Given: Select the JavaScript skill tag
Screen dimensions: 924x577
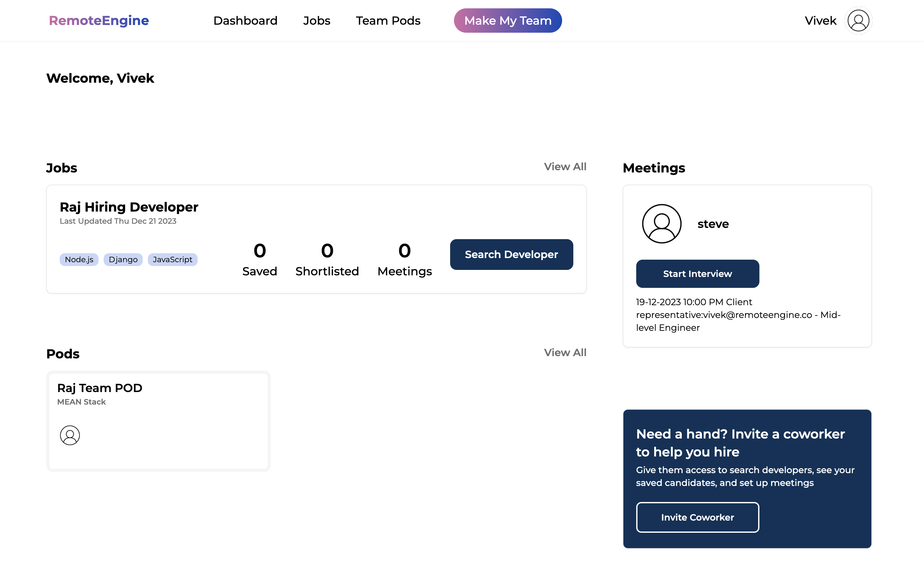Looking at the screenshot, I should coord(173,260).
